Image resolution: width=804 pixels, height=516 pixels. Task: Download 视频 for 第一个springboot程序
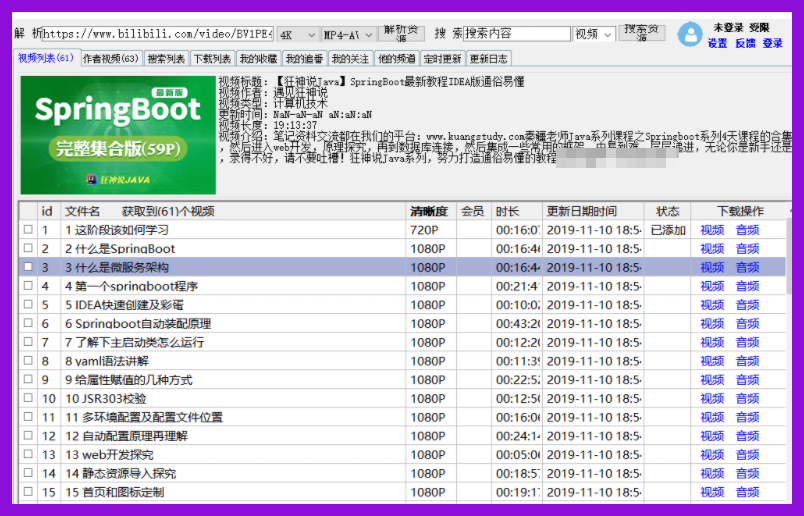(x=712, y=286)
